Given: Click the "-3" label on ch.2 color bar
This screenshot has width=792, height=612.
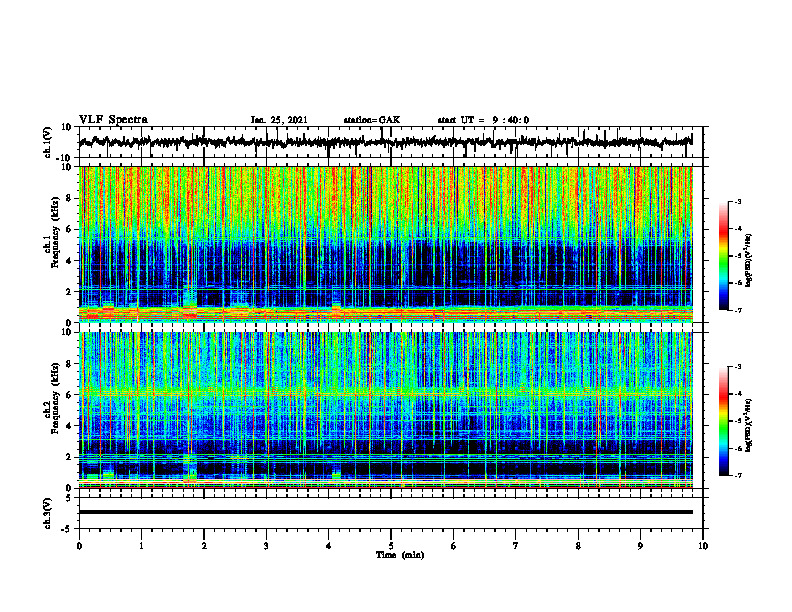Looking at the screenshot, I should [736, 367].
